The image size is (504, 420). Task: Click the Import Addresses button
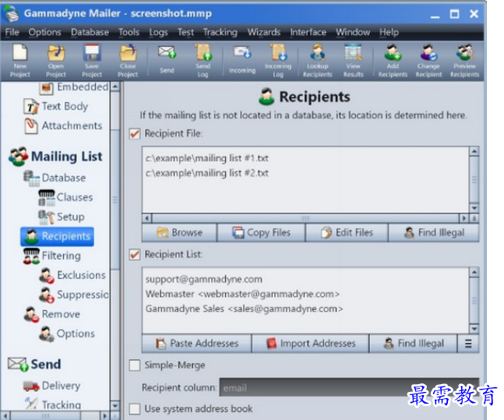click(x=311, y=344)
